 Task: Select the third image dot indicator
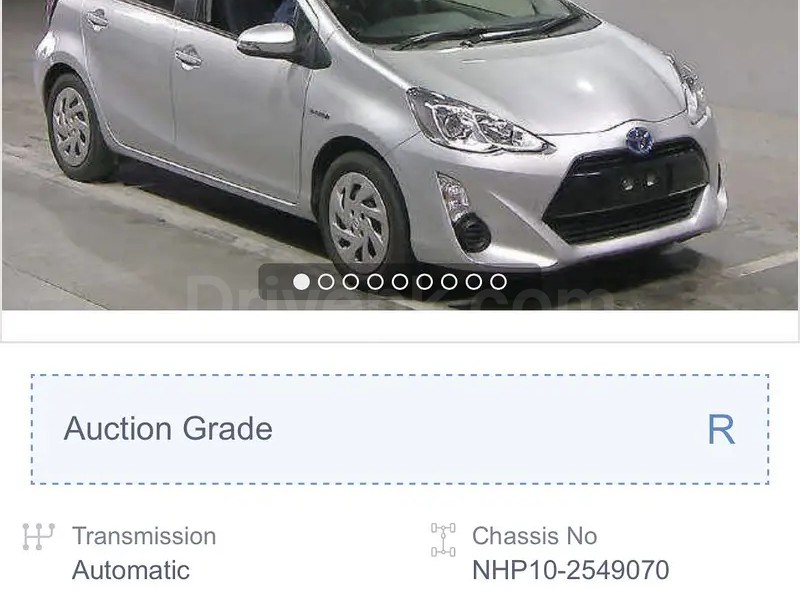tap(351, 282)
